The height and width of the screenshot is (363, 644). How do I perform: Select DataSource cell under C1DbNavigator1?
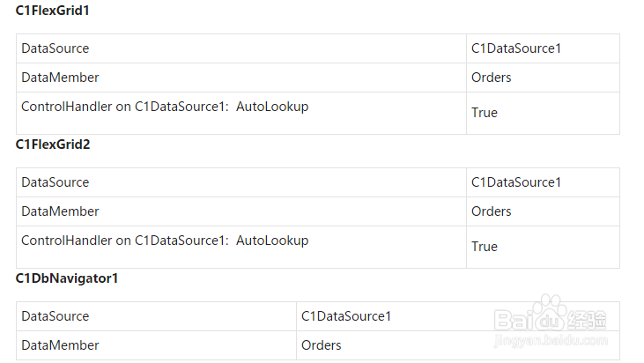coord(56,316)
